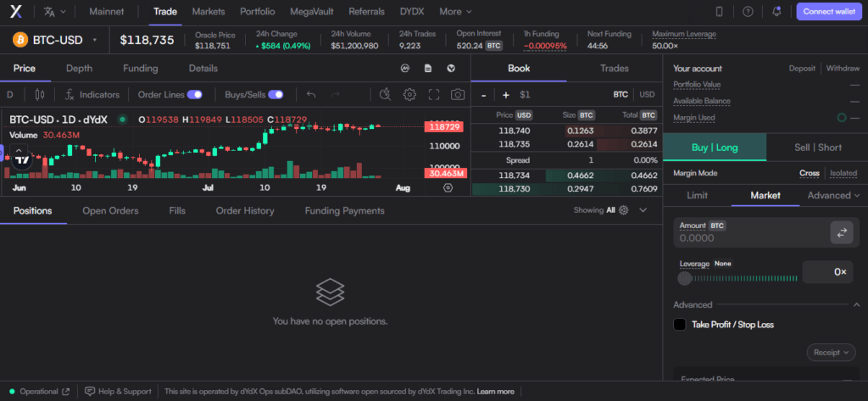Click the Connect wallet button
The height and width of the screenshot is (401, 868).
pos(829,12)
